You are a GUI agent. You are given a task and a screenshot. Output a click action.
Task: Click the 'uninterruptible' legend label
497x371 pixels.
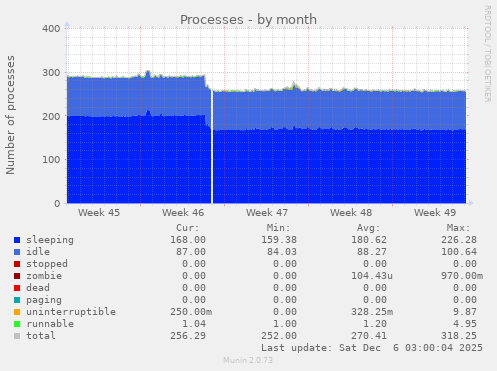coord(71,312)
